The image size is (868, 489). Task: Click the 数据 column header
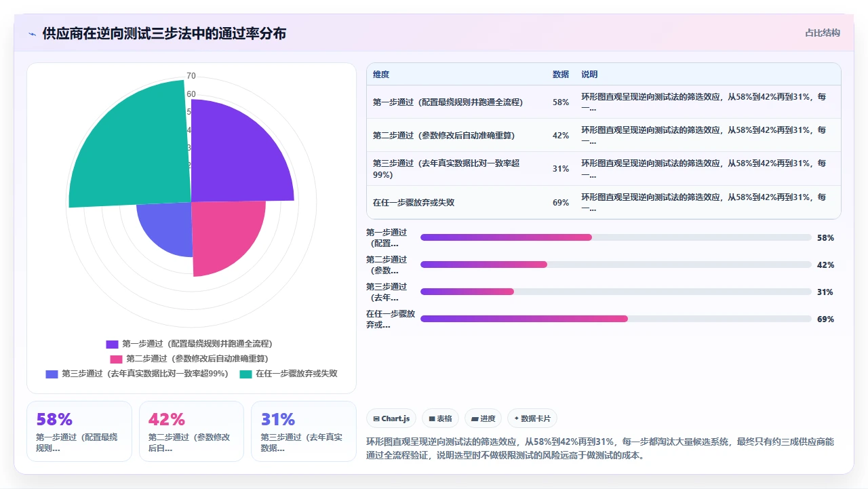click(x=561, y=75)
